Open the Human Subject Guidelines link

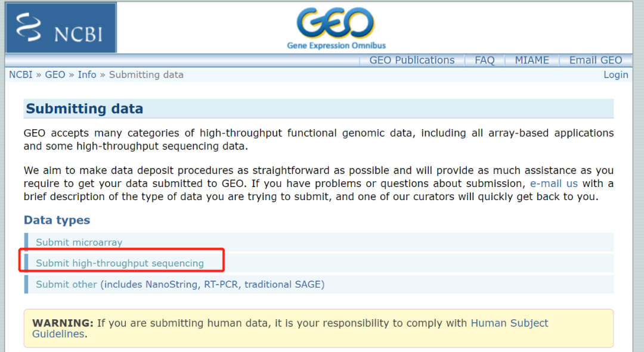[509, 323]
